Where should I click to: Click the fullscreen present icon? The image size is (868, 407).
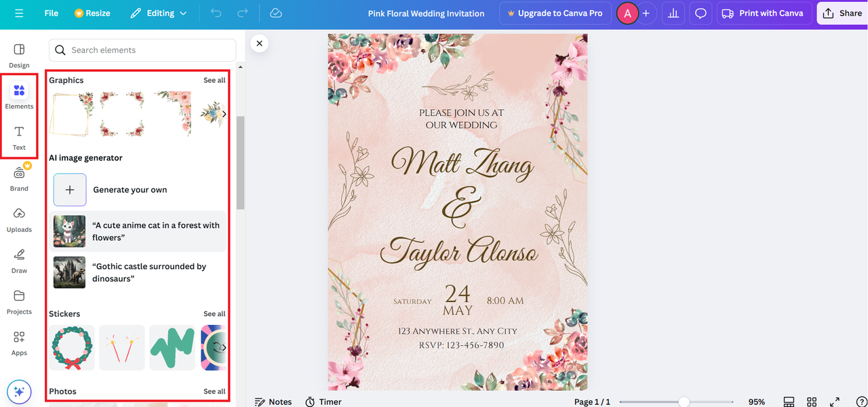point(835,402)
